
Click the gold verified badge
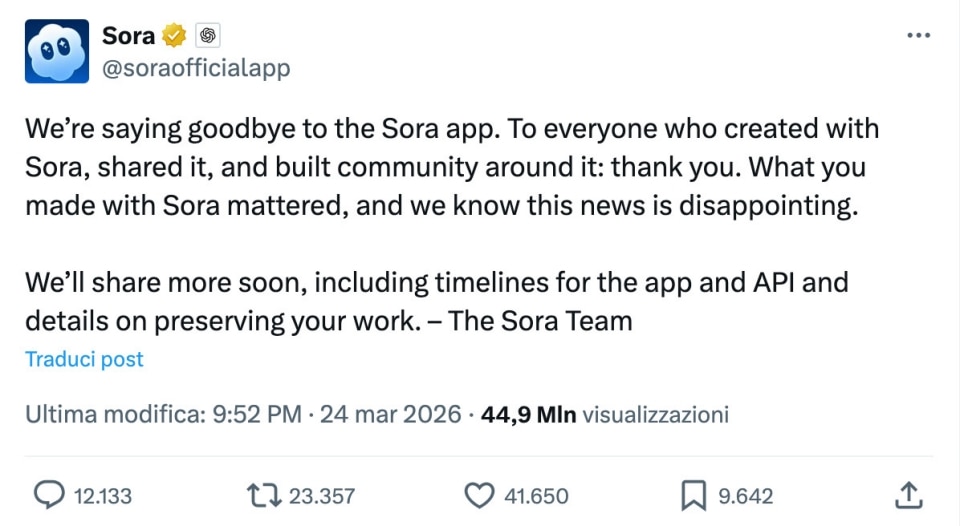(174, 36)
